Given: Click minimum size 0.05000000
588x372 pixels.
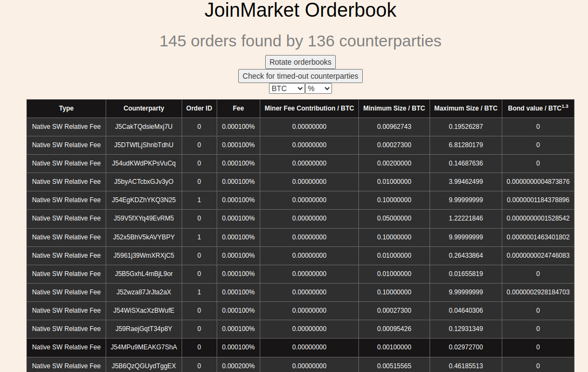Looking at the screenshot, I should click(394, 219).
